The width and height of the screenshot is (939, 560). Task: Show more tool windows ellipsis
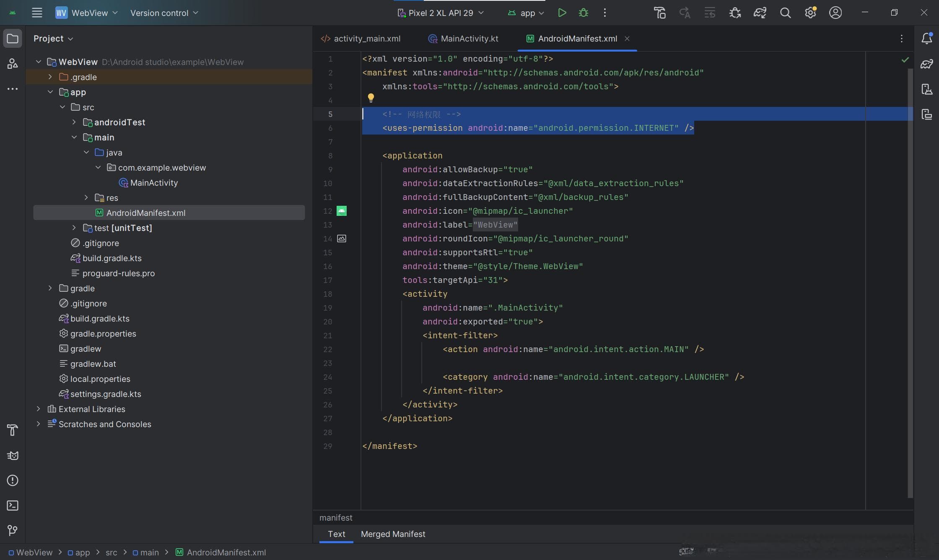[x=13, y=89]
